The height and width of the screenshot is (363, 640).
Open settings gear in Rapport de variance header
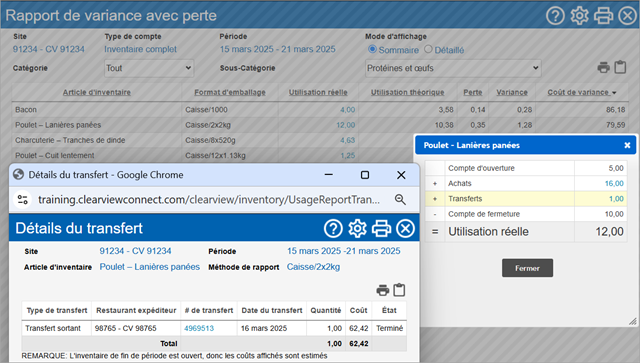580,16
